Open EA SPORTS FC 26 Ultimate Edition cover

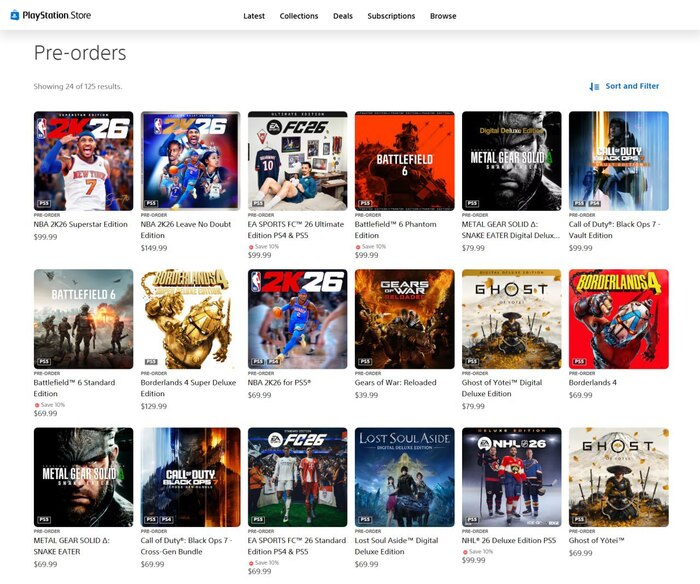297,161
